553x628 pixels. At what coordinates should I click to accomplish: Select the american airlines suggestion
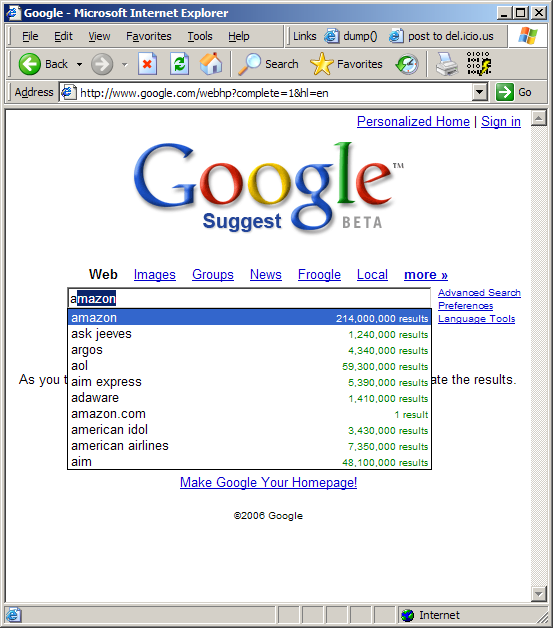point(249,446)
